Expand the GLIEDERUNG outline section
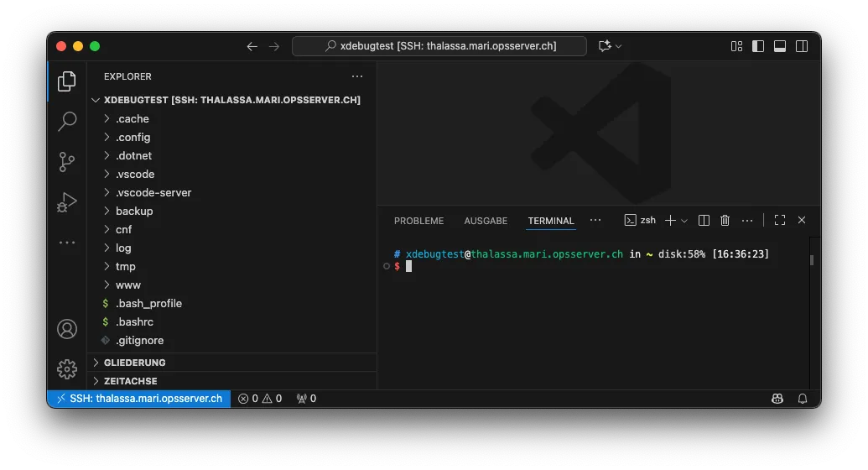868x470 pixels. tap(232, 363)
